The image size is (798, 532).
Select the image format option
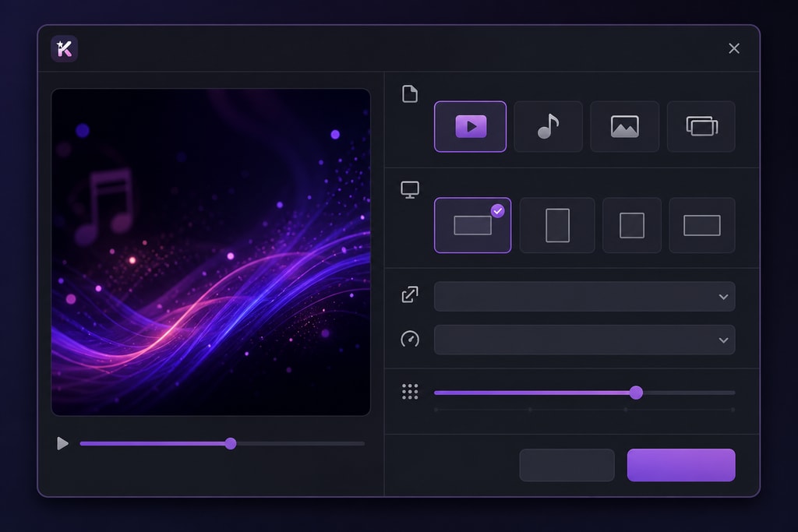[624, 127]
